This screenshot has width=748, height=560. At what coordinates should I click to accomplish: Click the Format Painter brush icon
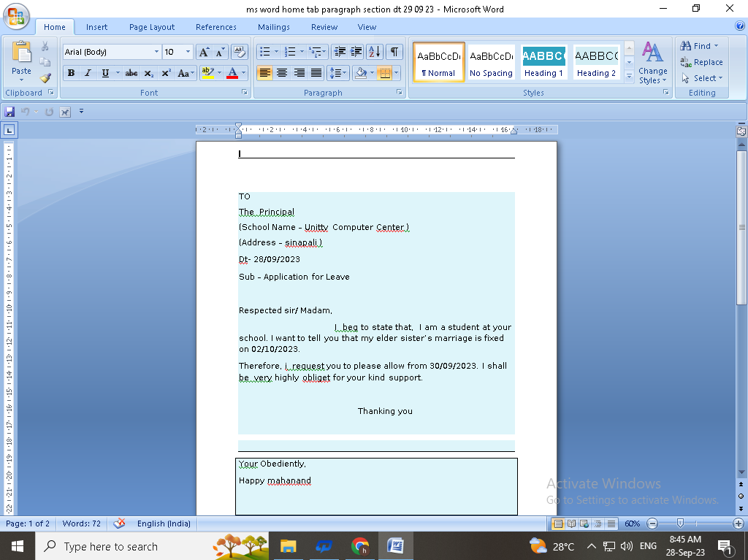point(45,77)
